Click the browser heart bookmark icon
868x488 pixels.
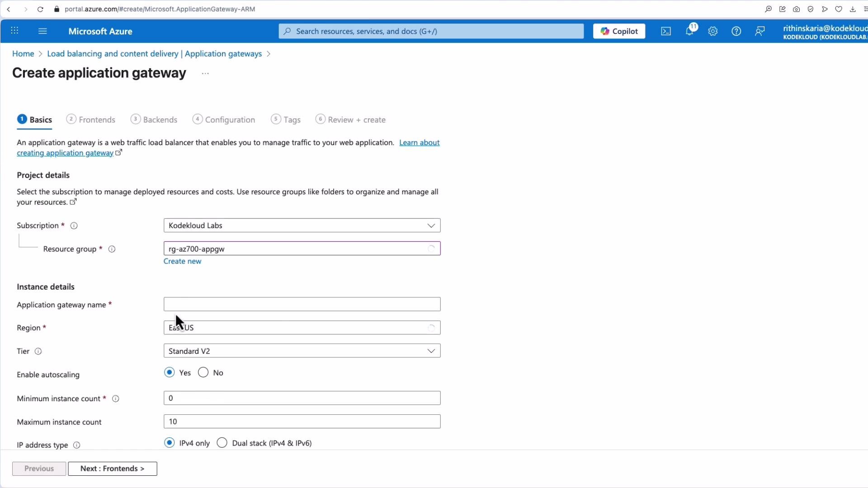click(x=839, y=9)
